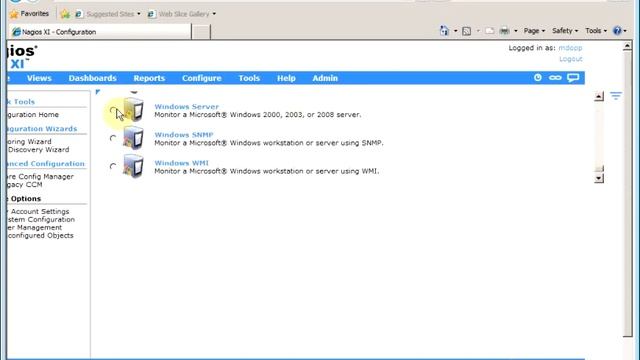The height and width of the screenshot is (360, 640).
Task: Select the Windows SNMP radio button
Action: [113, 138]
